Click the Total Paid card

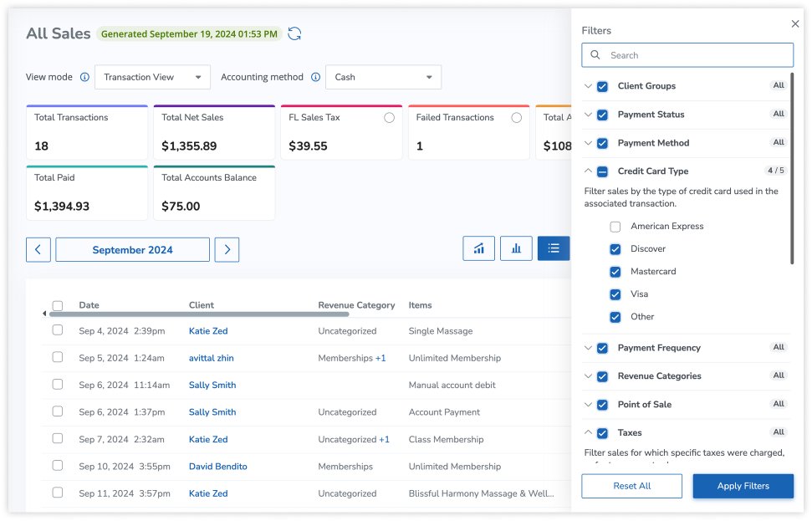(x=87, y=192)
